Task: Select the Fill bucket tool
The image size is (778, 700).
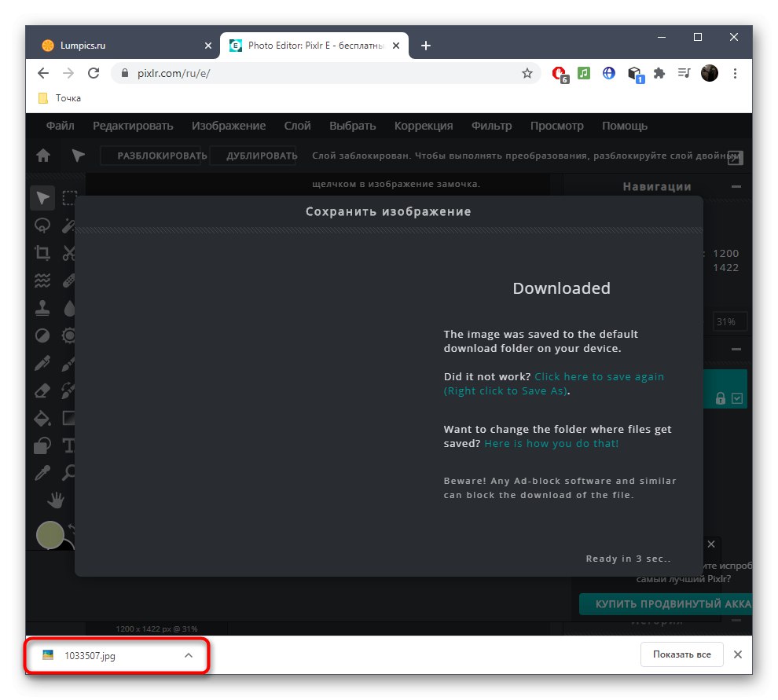Action: click(42, 418)
